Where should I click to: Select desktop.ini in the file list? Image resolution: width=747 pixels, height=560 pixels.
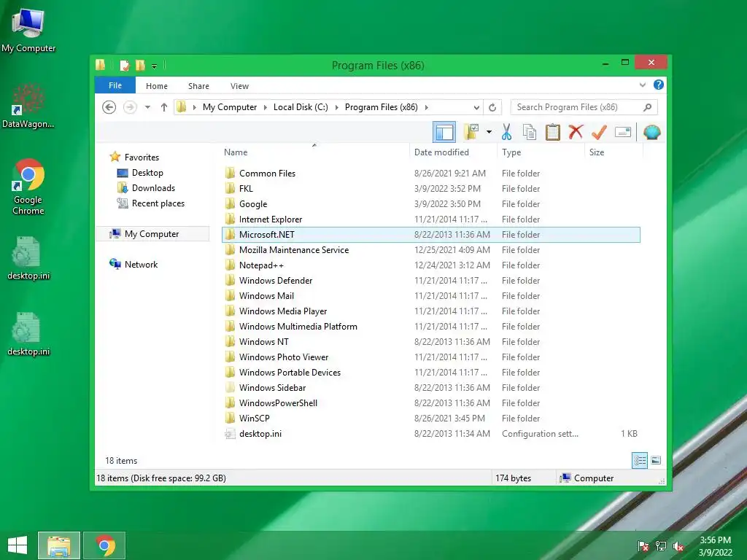(431, 434)
